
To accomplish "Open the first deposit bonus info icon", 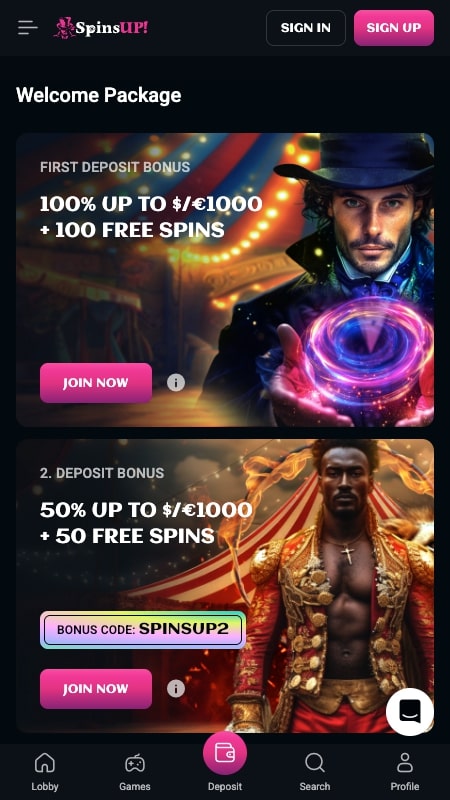I will (x=176, y=382).
